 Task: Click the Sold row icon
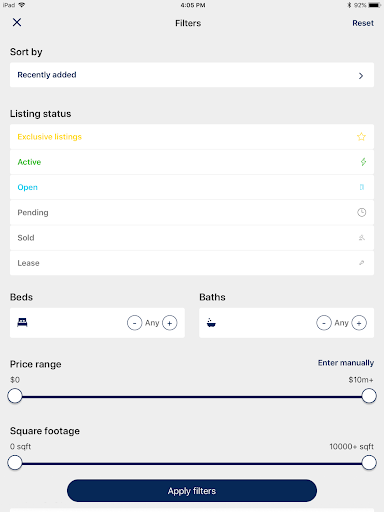pos(362,238)
